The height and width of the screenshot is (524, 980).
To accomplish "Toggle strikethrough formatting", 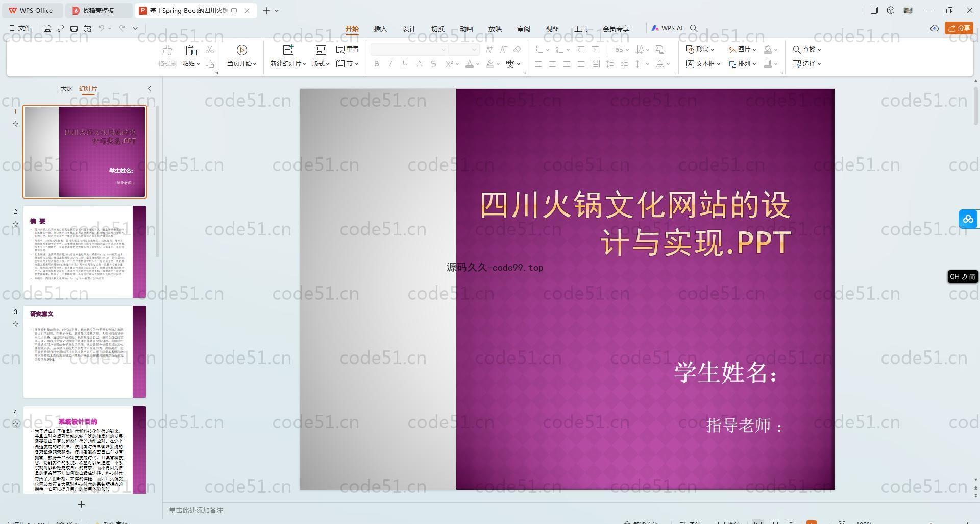I will pos(420,64).
